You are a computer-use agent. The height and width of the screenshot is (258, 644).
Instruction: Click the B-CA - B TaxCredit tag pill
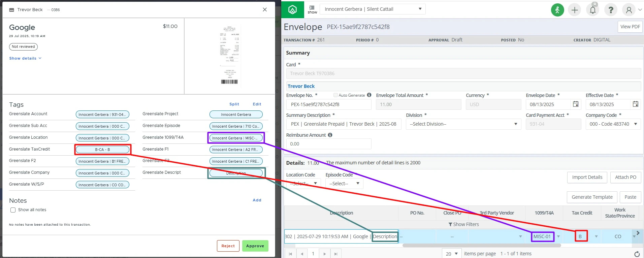click(x=102, y=150)
